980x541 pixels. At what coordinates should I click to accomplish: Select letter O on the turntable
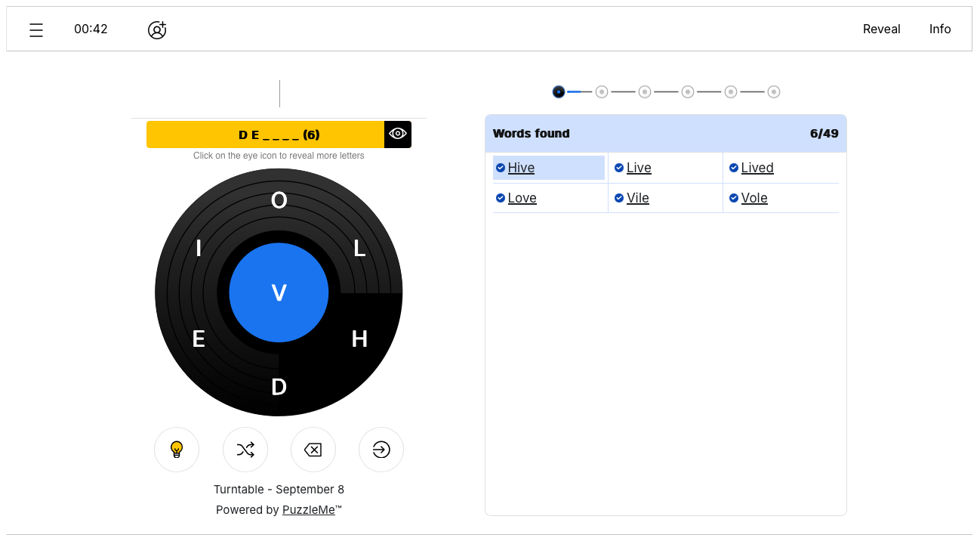[279, 200]
